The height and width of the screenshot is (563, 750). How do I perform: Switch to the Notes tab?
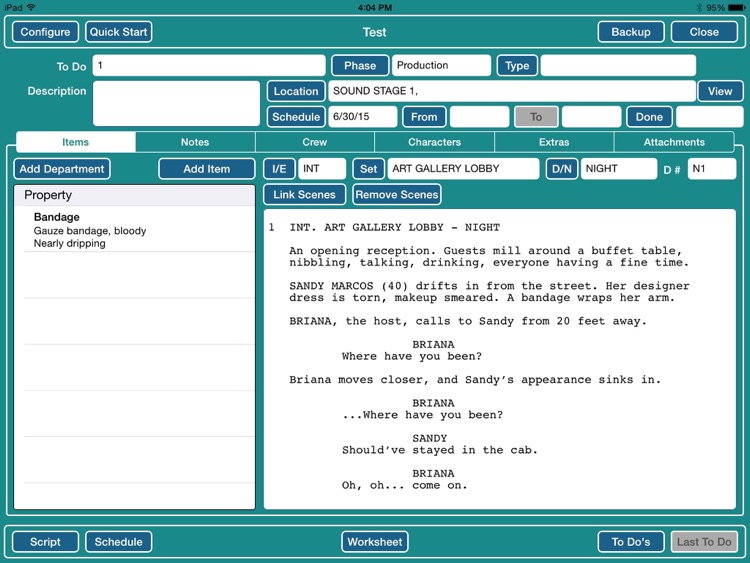point(195,142)
